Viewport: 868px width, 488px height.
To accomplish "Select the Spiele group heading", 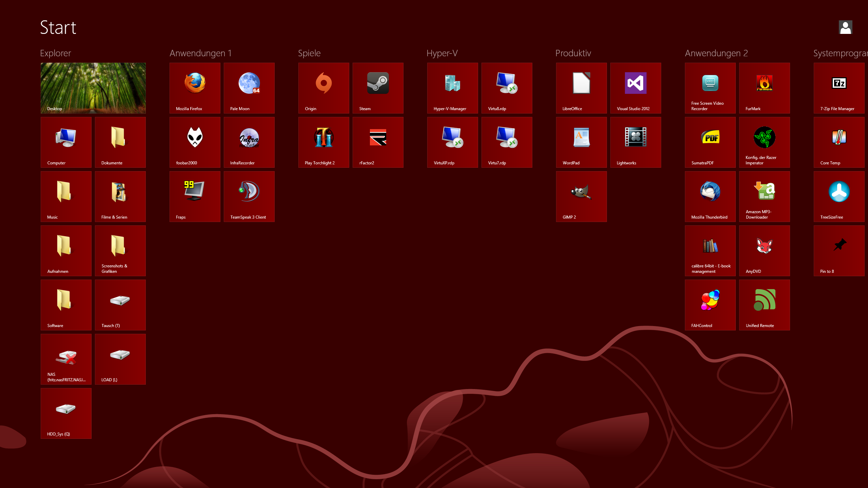I will [309, 53].
